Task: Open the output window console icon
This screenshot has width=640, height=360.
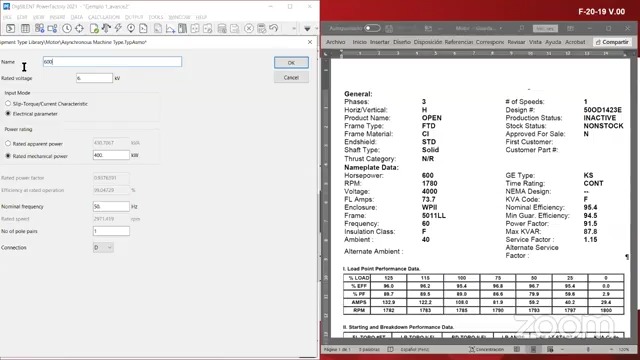Action: [11, 28]
